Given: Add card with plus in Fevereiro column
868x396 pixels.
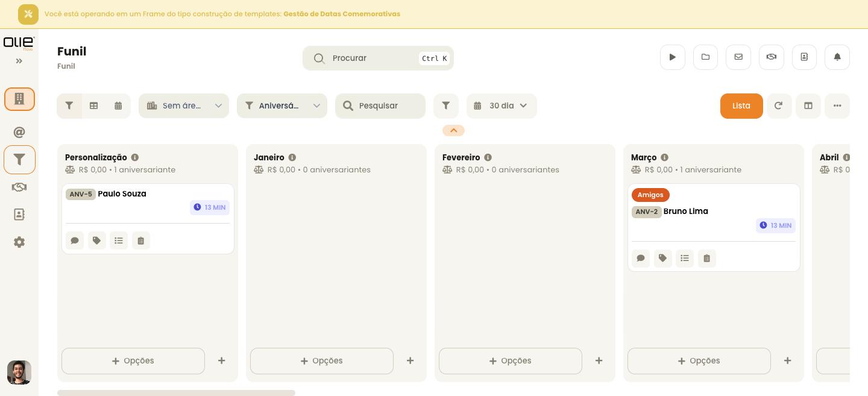Looking at the screenshot, I should 599,360.
